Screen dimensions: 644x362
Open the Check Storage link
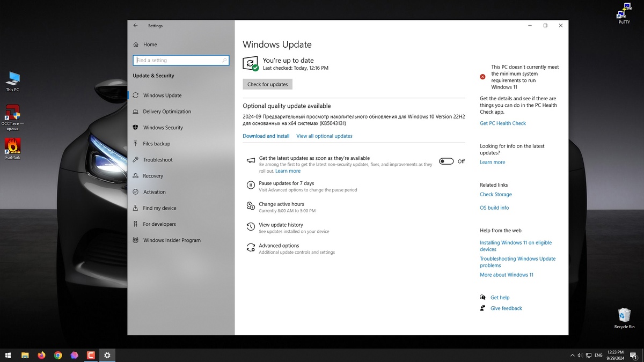496,195
